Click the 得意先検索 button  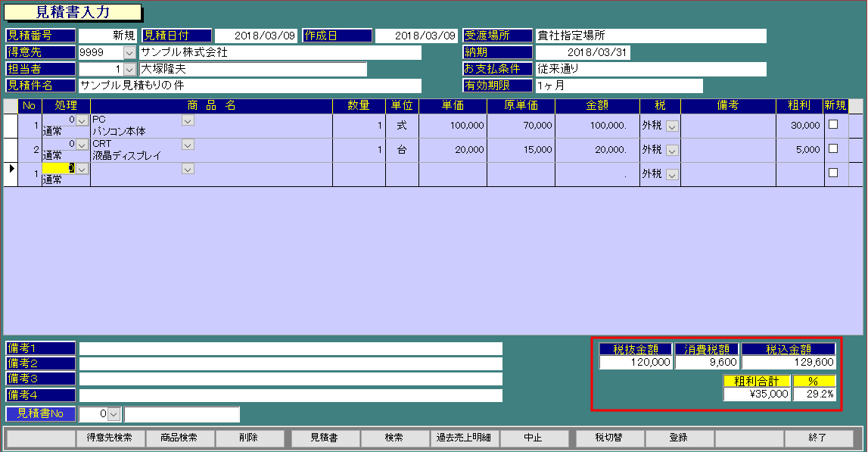110,438
